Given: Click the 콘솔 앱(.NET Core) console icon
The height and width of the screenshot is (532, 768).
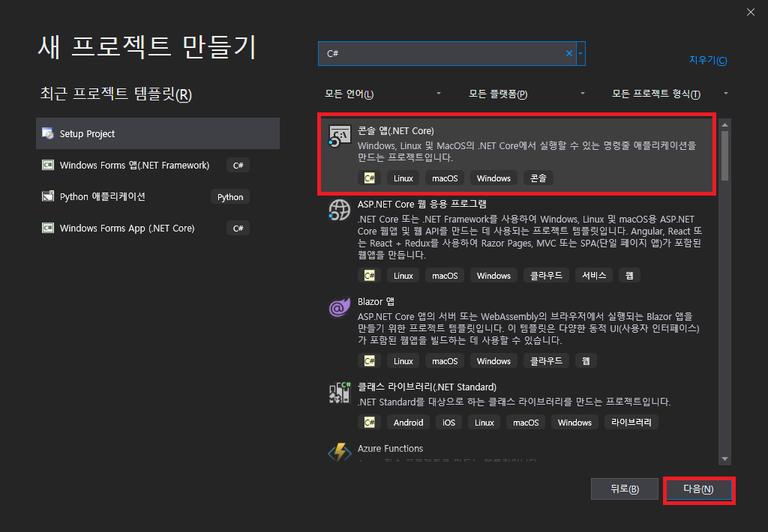Looking at the screenshot, I should [340, 136].
